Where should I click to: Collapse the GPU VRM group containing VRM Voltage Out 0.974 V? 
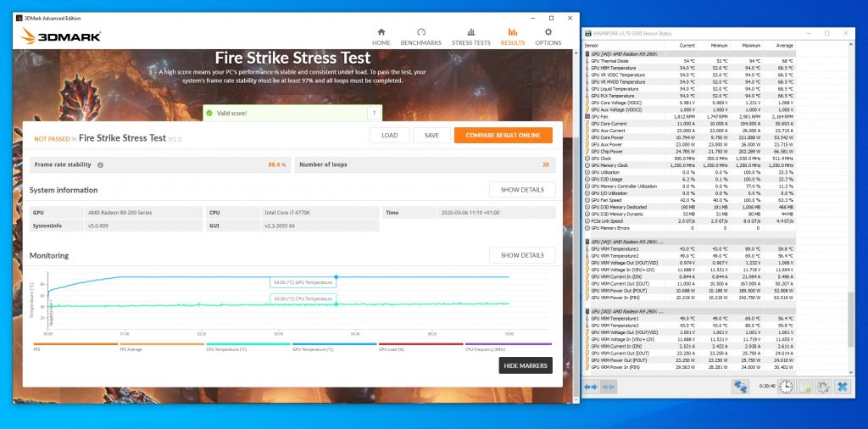click(690, 242)
